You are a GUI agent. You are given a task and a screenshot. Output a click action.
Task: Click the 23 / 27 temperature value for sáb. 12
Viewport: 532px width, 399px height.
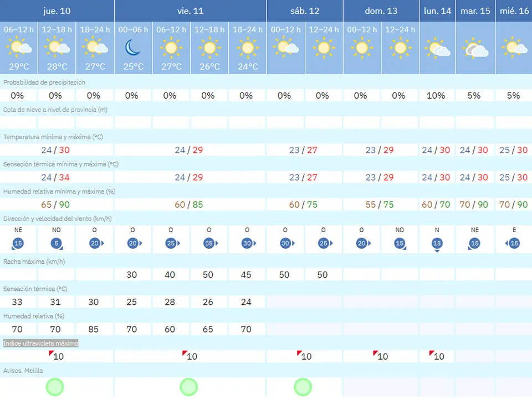click(303, 150)
